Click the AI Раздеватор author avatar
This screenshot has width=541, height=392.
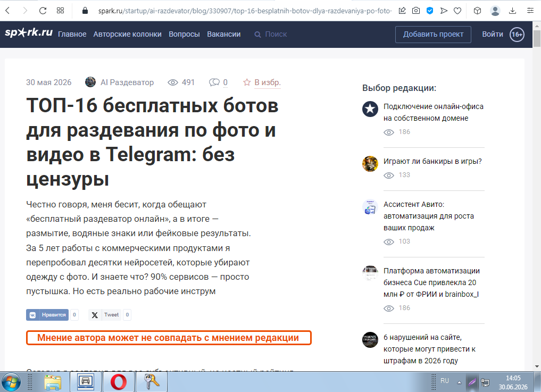(x=90, y=82)
